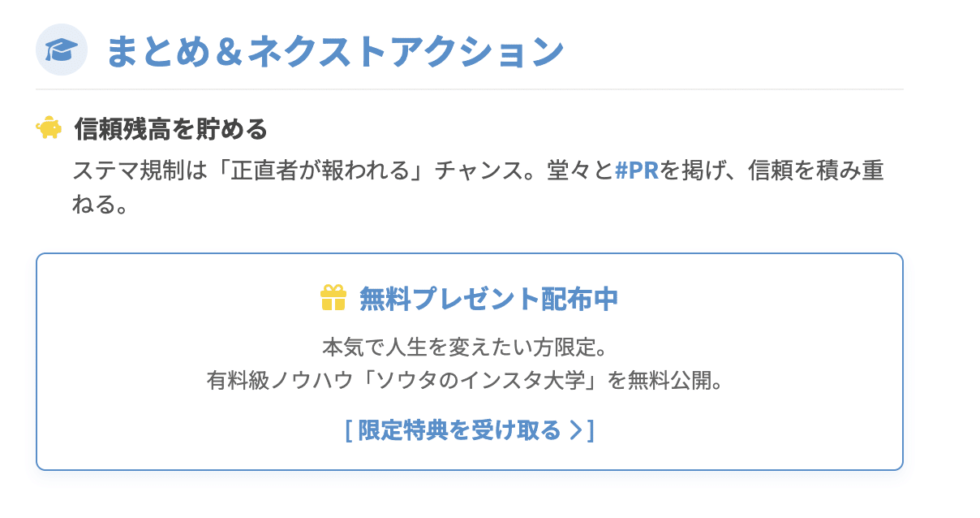Screen dimensions: 980x518
Task: Click the #PR hashtag link
Action: (x=637, y=171)
